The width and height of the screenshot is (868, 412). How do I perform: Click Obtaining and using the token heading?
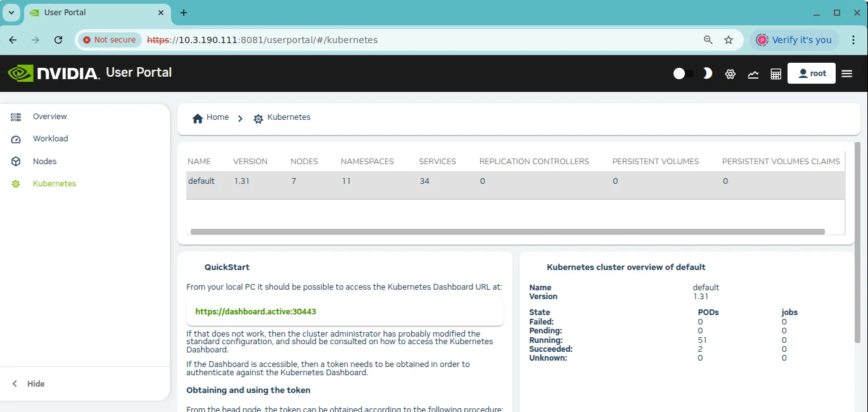point(248,390)
